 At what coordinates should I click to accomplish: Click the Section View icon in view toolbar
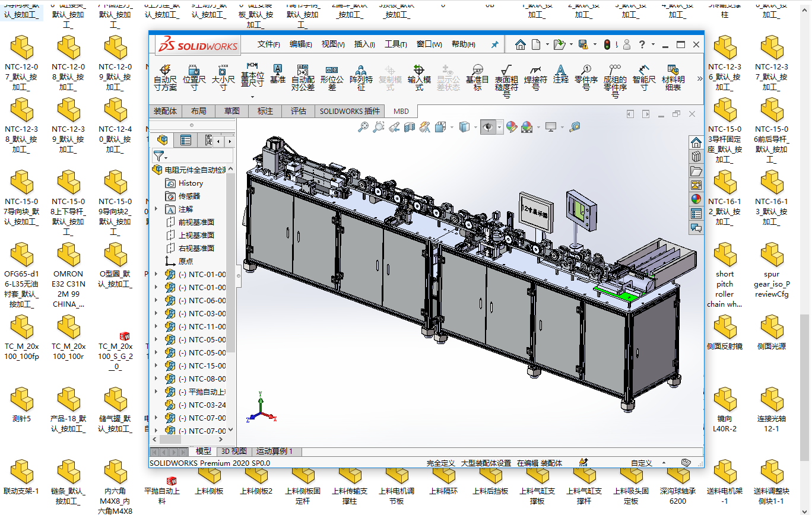coord(409,127)
